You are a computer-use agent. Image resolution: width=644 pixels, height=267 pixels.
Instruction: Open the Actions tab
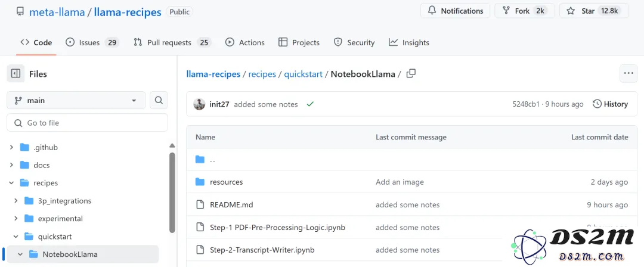(x=245, y=42)
